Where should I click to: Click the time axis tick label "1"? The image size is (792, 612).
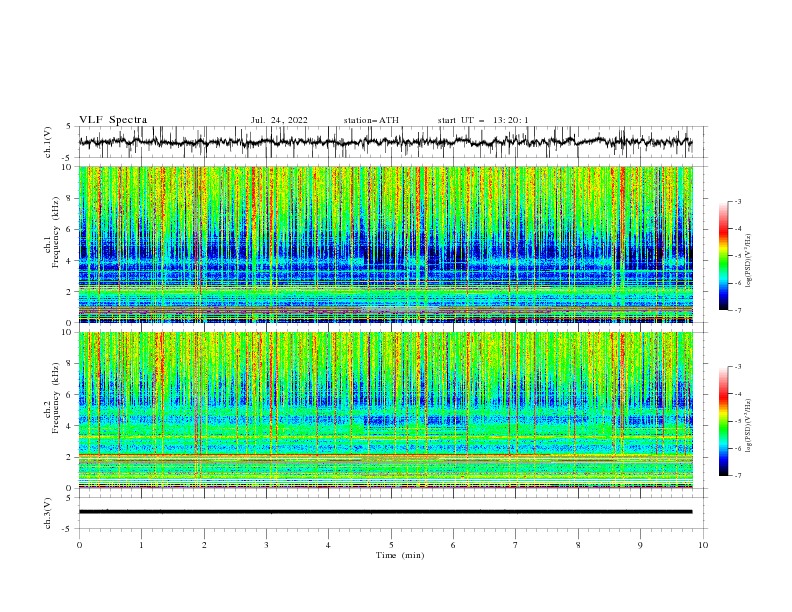[x=141, y=545]
